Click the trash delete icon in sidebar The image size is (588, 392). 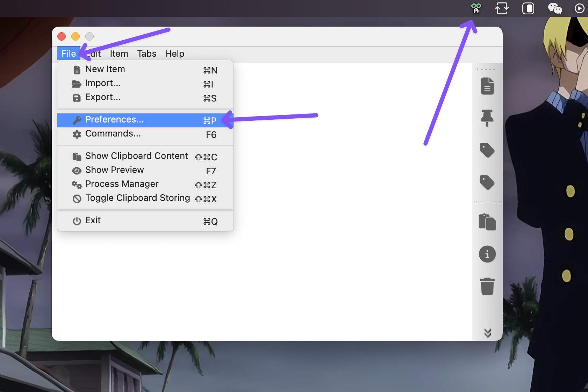coord(487,286)
